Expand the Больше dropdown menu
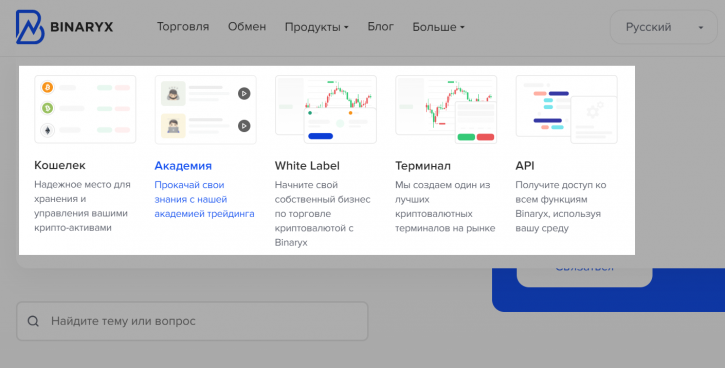This screenshot has height=368, width=725. point(438,27)
